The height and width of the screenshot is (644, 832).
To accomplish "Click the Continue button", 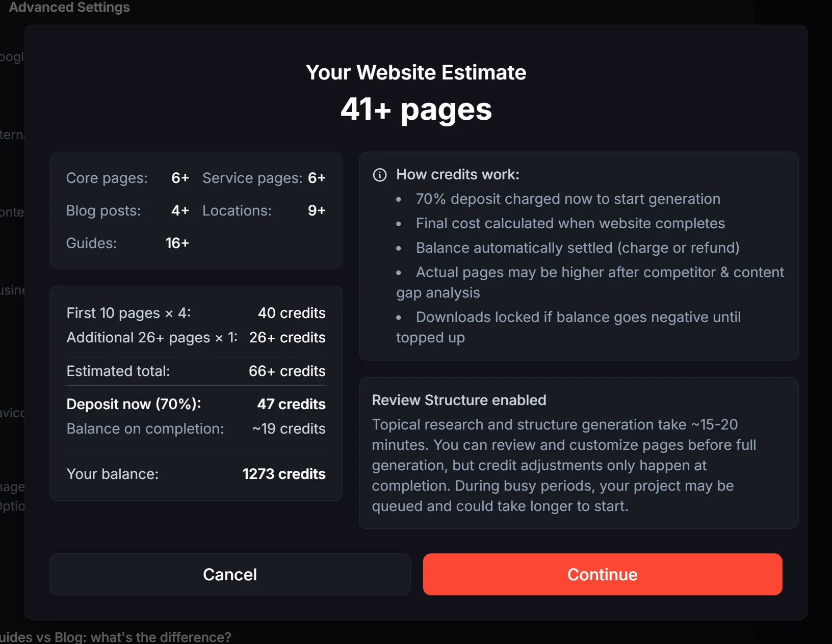I will 603,574.
